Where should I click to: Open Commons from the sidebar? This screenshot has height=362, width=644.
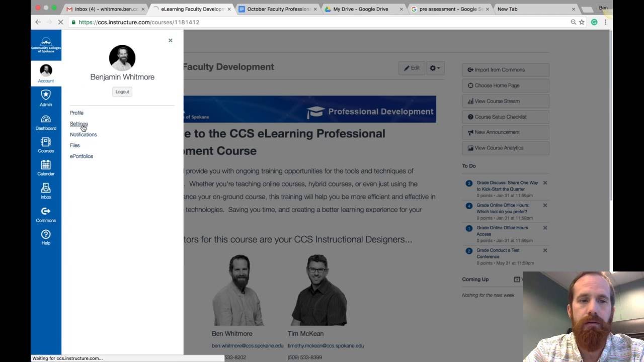pyautogui.click(x=46, y=215)
